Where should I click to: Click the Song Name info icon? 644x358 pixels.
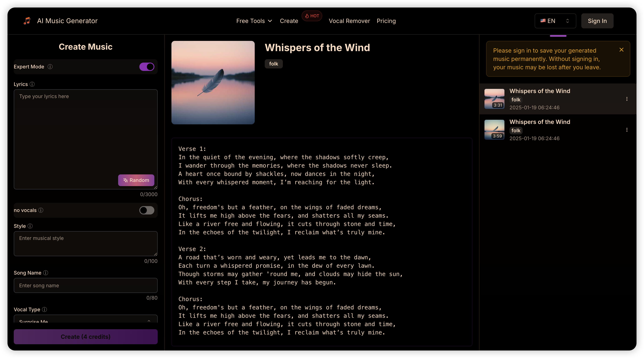pyautogui.click(x=45, y=273)
